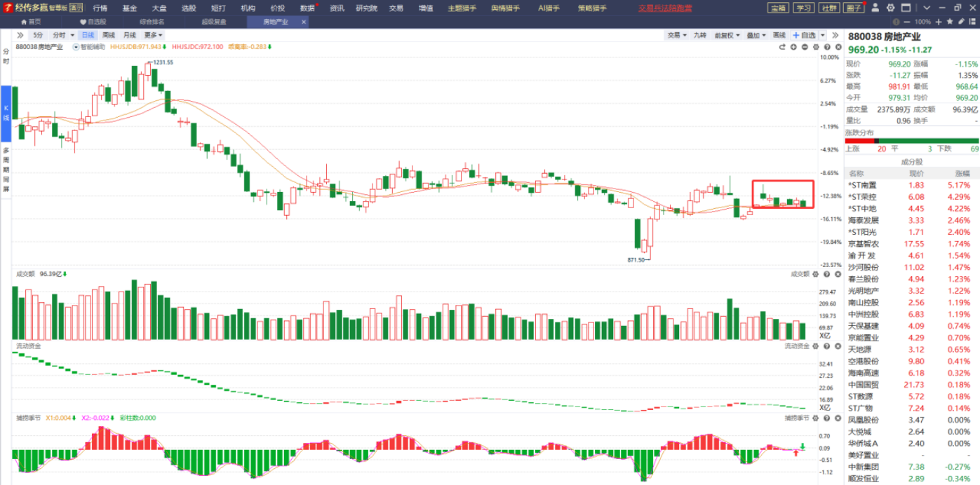This screenshot has width=980, height=485.
Task: Click the curved-arrow icon above the chart
Action: 782,47
